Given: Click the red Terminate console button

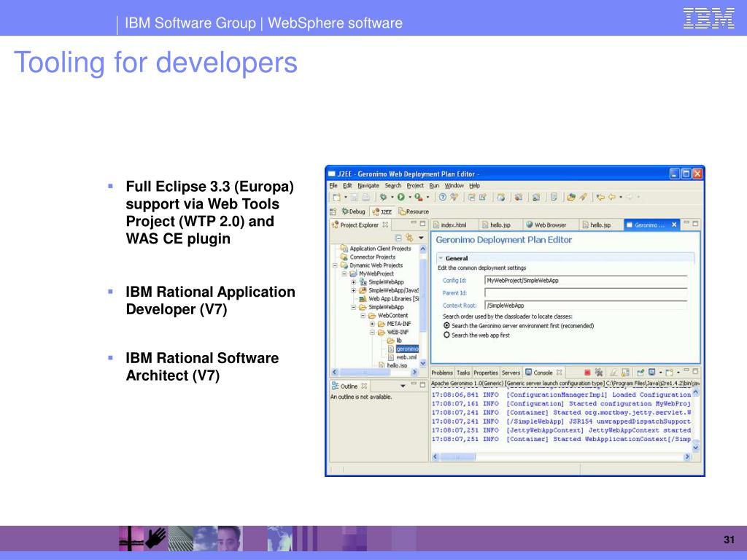Looking at the screenshot, I should point(587,373).
